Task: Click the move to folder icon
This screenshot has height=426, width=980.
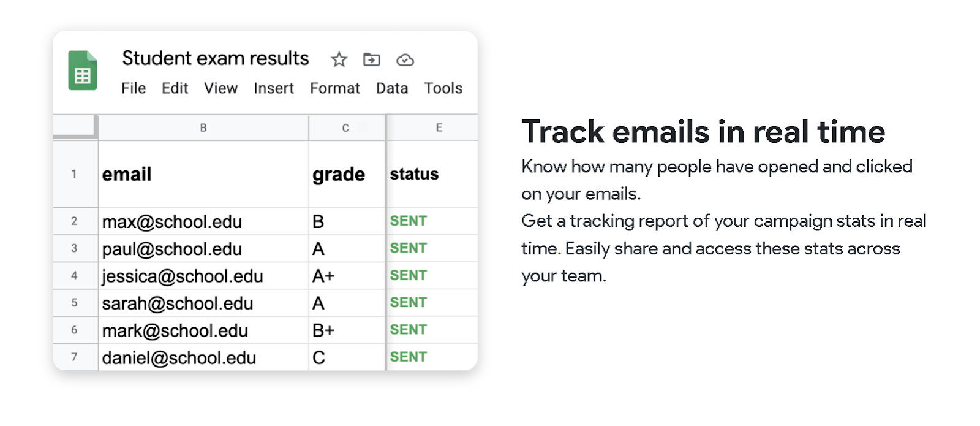Action: tap(372, 59)
